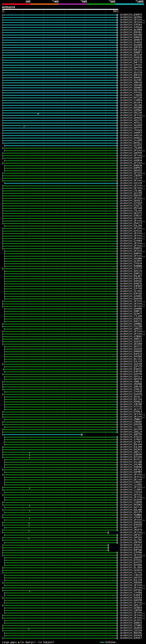146x644 pixels.
Task: Select the UniRef100_Q88L24 label
Action: tap(131, 432)
